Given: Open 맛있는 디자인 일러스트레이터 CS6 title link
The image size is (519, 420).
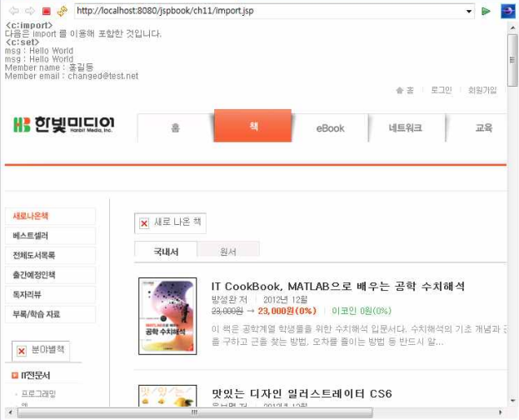Looking at the screenshot, I should (x=302, y=393).
